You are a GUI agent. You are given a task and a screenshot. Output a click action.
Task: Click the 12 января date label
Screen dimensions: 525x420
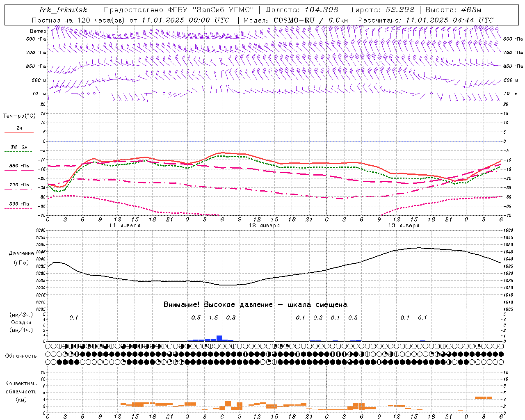coord(264,226)
